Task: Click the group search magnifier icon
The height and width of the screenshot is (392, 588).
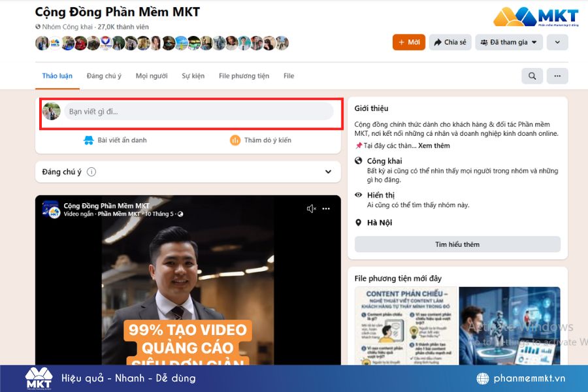Action: coord(532,76)
